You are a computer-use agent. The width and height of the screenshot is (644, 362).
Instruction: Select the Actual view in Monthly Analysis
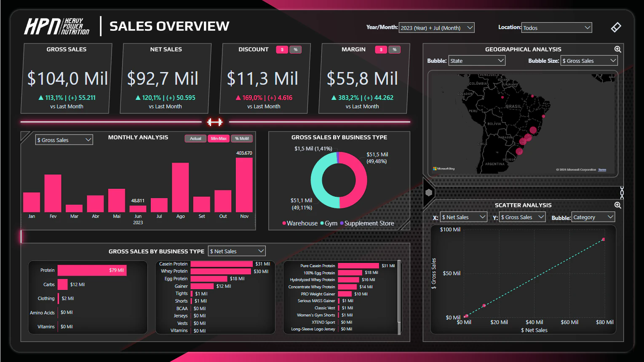point(195,139)
